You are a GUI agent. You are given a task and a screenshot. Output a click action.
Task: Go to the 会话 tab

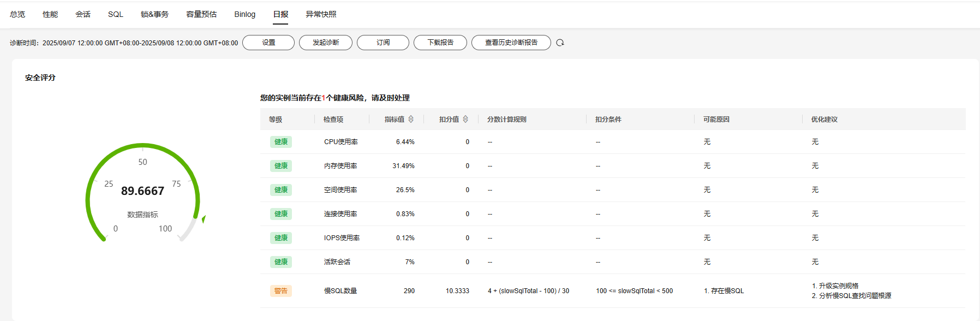coord(83,14)
